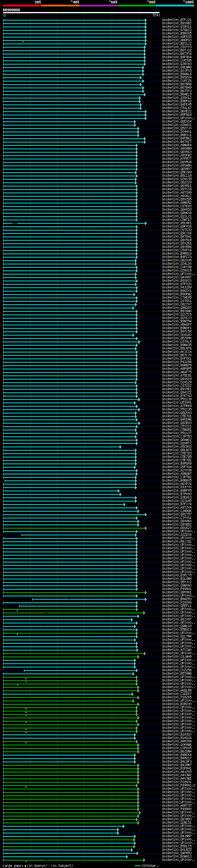Open hit UniRef100_Q8LNI5
The height and width of the screenshot is (868, 197).
pos(177,450)
